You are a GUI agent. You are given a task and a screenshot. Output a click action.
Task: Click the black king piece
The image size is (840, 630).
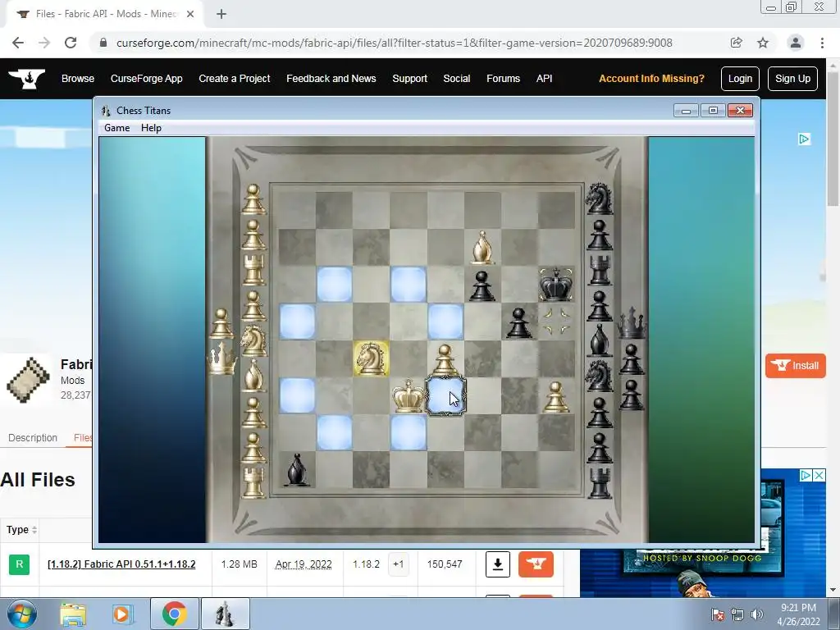tap(557, 283)
